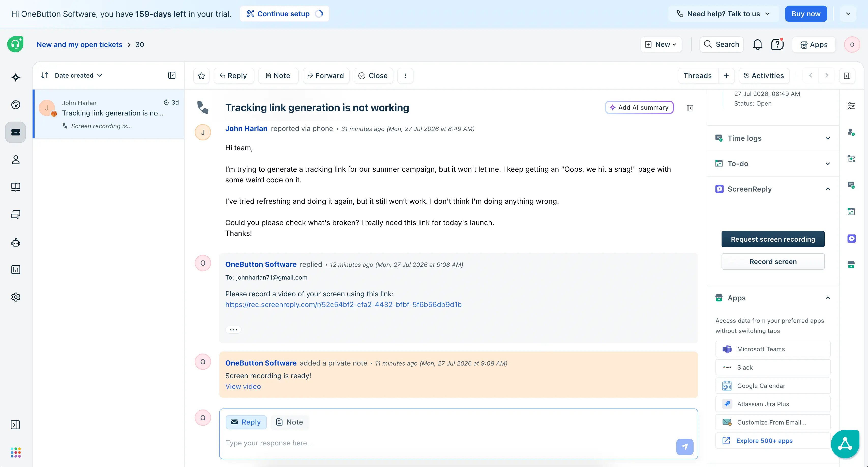868x467 pixels.
Task: Go to previous ticket arrow
Action: 811,75
